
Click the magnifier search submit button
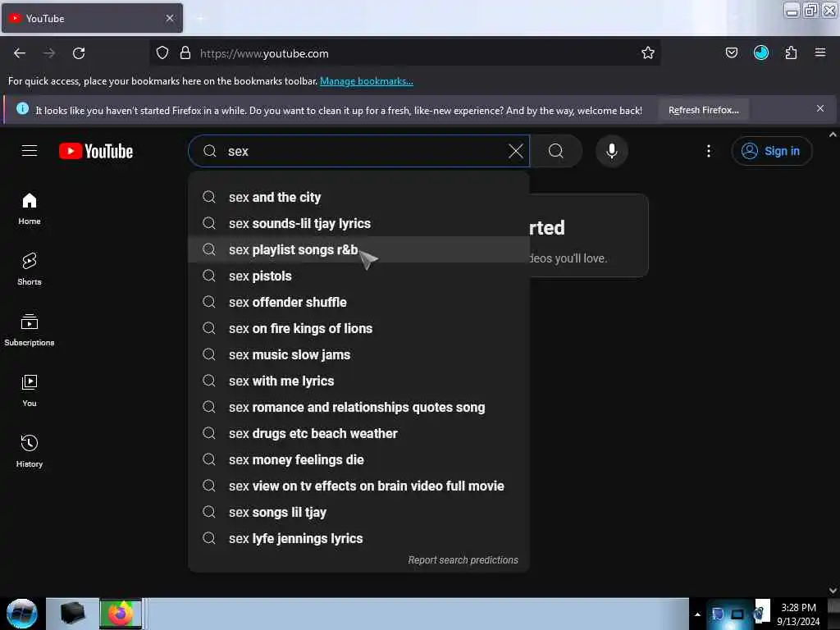click(x=556, y=151)
